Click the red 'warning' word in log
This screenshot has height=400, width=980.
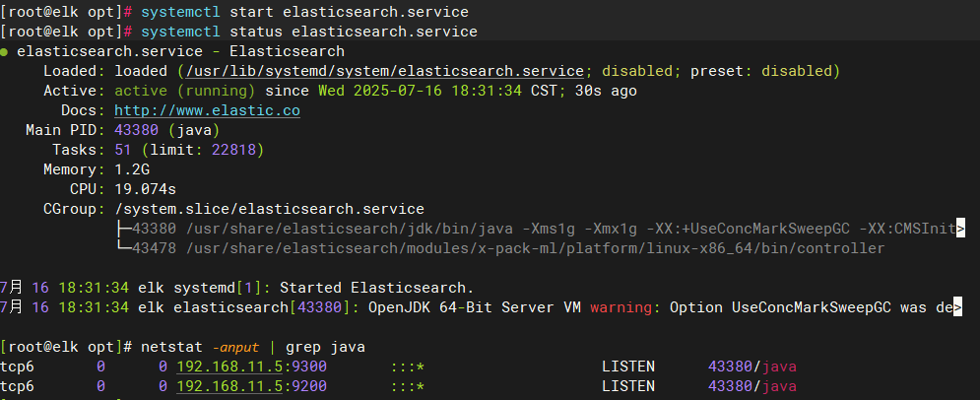(x=621, y=307)
